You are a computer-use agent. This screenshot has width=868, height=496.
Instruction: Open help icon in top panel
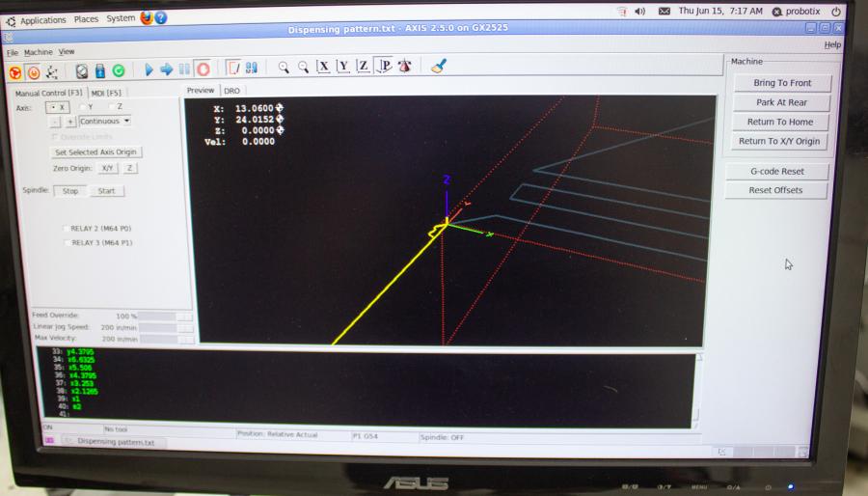tap(160, 17)
